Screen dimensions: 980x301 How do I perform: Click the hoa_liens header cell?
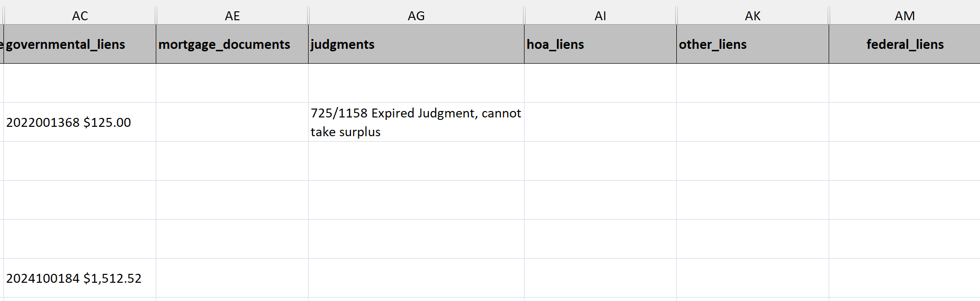point(600,44)
